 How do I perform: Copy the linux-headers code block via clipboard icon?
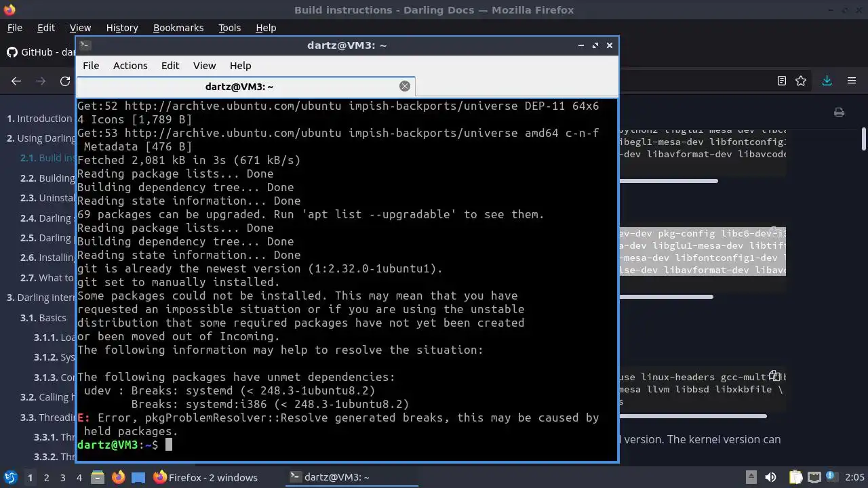click(x=774, y=376)
